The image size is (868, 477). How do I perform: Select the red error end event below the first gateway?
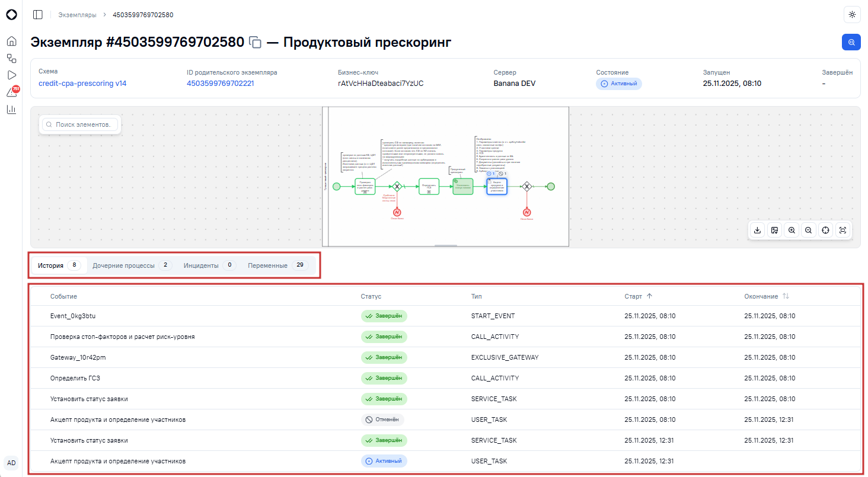[397, 212]
